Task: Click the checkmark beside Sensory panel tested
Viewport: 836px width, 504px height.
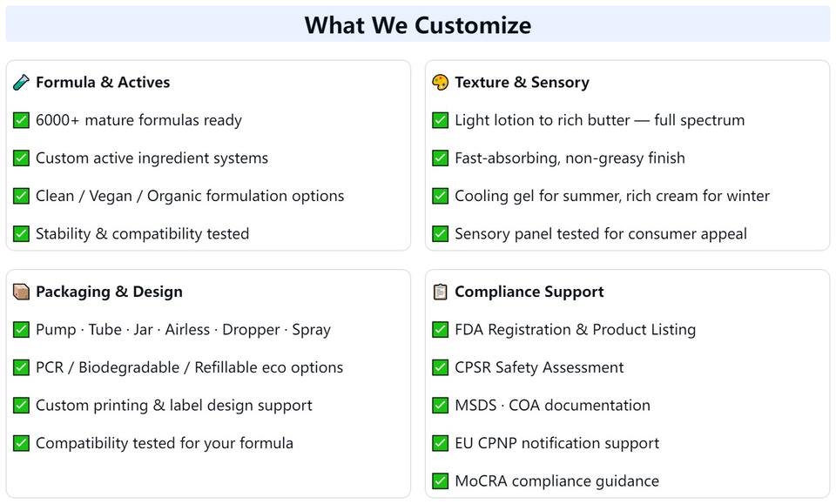Action: (x=440, y=234)
